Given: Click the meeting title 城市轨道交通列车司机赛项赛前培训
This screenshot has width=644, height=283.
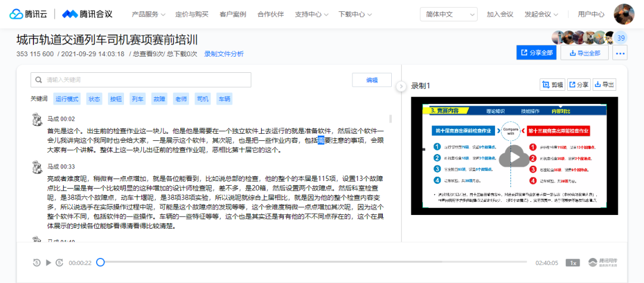Looking at the screenshot, I should coord(107,41).
